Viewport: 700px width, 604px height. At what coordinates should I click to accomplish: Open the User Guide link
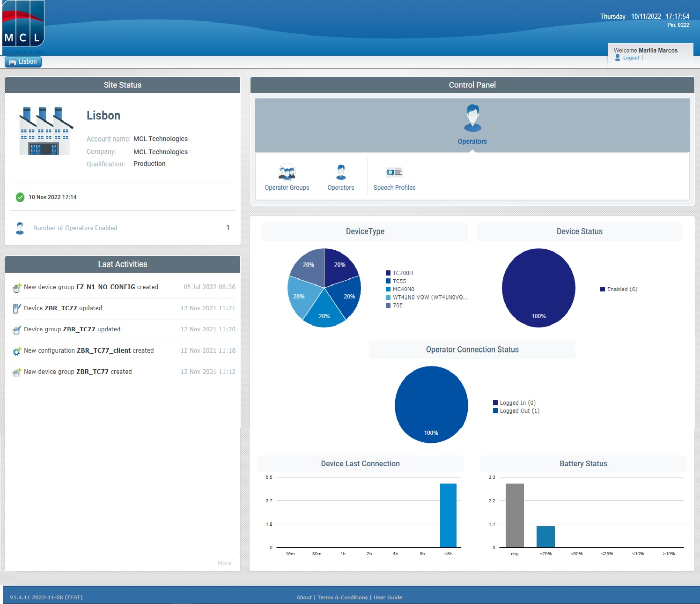click(388, 597)
